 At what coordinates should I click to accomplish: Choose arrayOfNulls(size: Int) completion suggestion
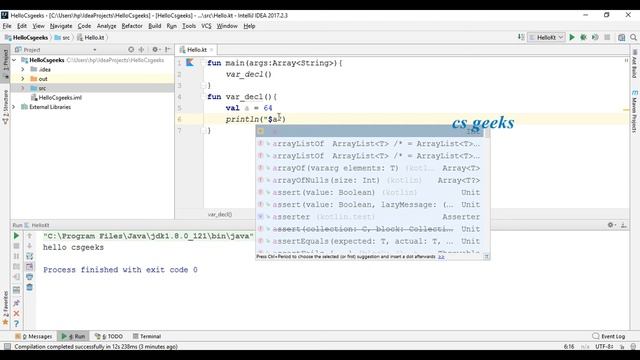[x=369, y=180]
